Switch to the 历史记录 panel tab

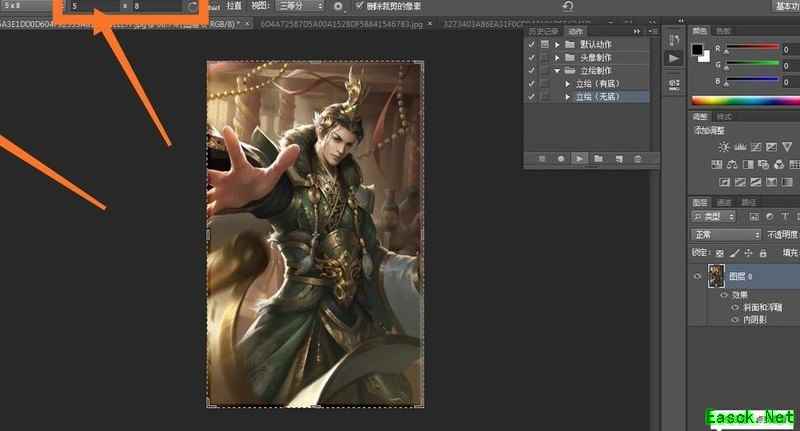point(543,31)
